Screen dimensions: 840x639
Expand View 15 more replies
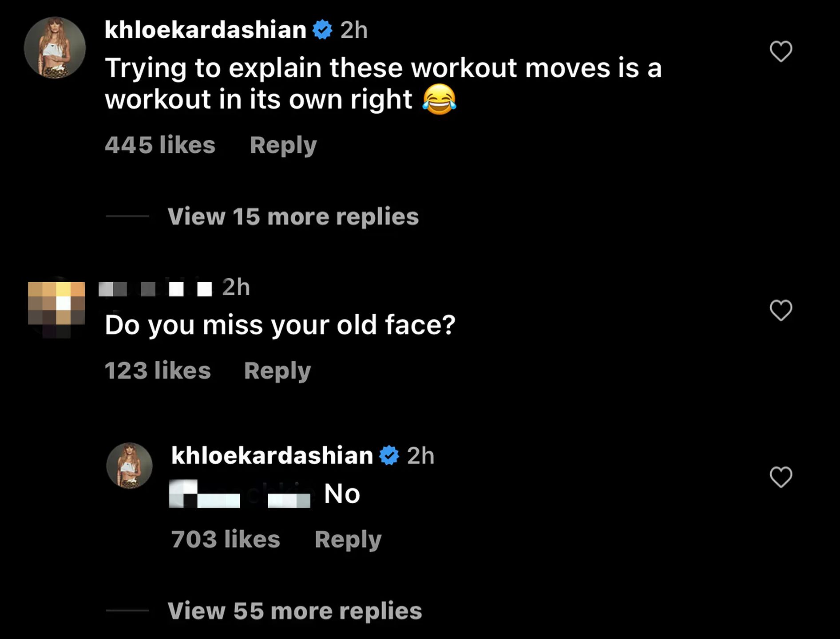293,217
